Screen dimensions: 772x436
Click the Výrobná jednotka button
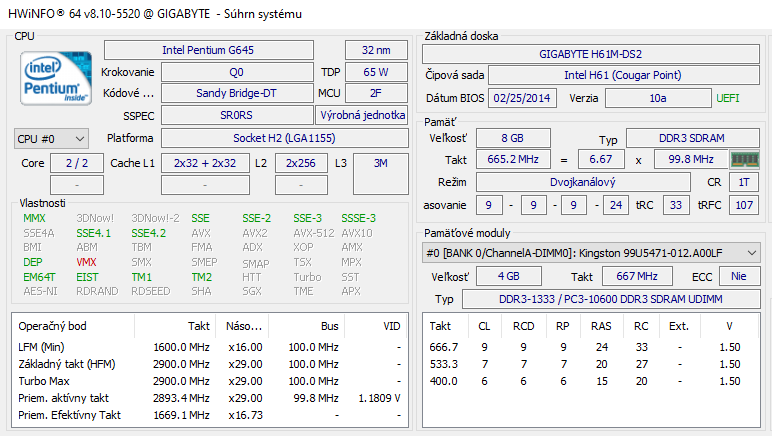coord(362,115)
